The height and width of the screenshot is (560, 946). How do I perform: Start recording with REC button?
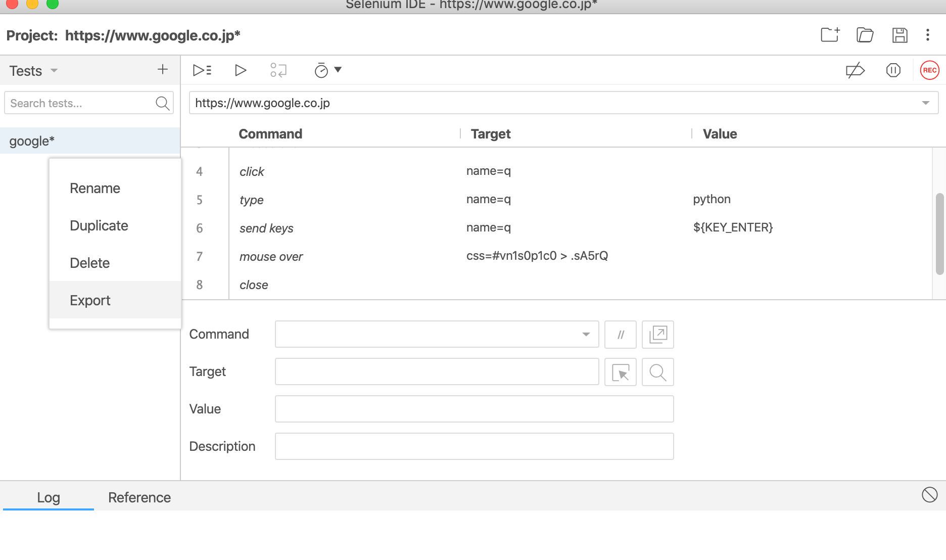click(930, 70)
